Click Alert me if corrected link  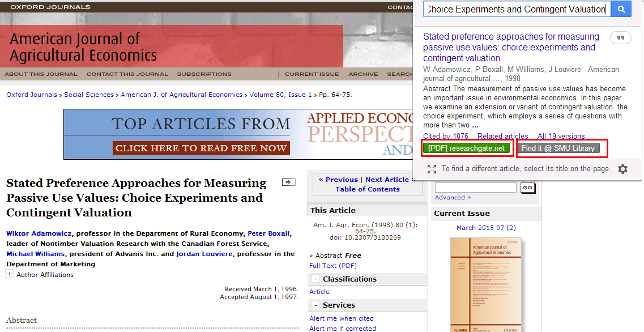[x=343, y=328]
